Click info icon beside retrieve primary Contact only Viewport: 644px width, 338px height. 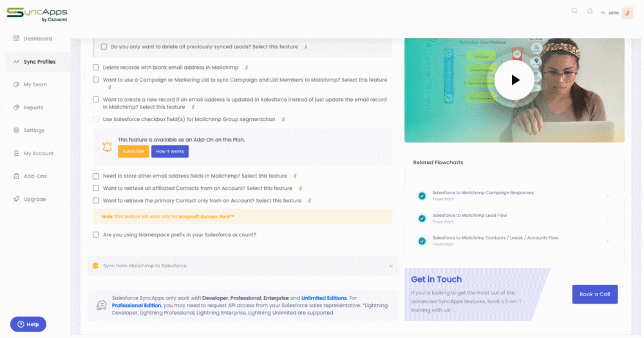point(310,200)
